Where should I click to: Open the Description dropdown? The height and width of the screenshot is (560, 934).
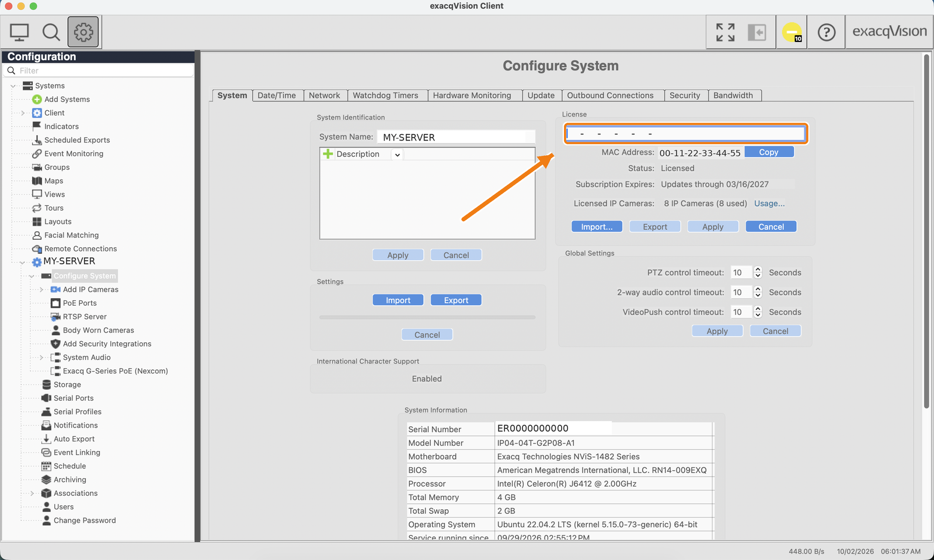coord(397,155)
